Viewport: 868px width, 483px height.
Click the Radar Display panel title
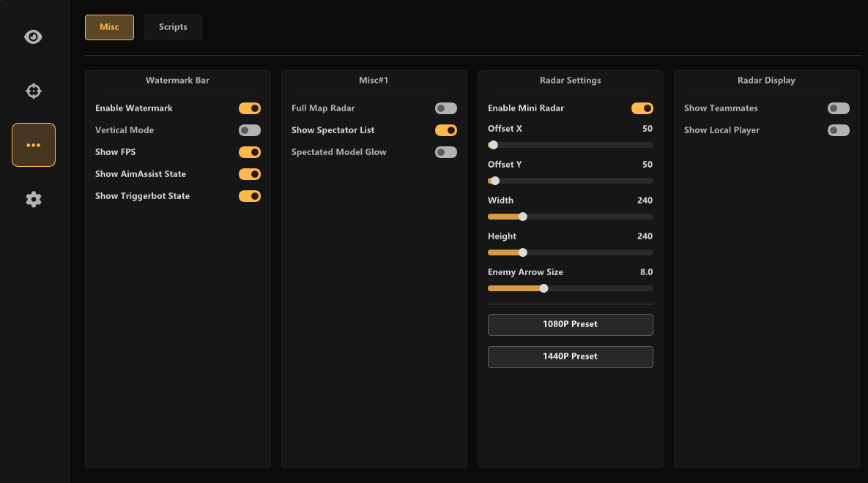pyautogui.click(x=766, y=80)
